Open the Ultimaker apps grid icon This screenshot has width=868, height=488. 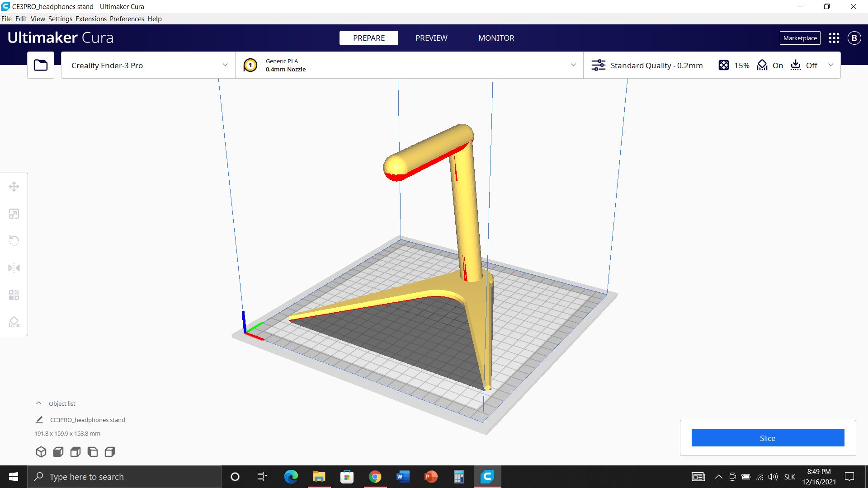(x=834, y=38)
